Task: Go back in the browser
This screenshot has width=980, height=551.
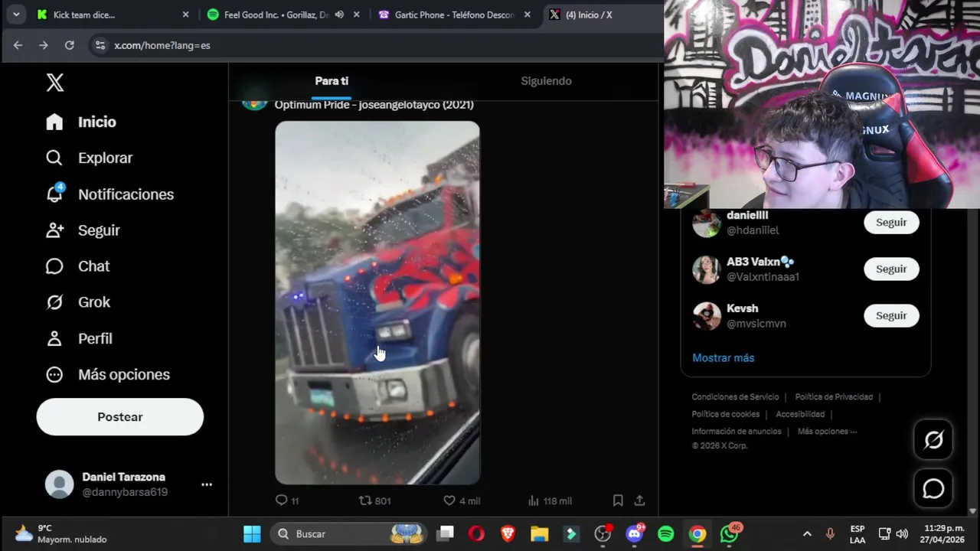Action: pyautogui.click(x=18, y=45)
